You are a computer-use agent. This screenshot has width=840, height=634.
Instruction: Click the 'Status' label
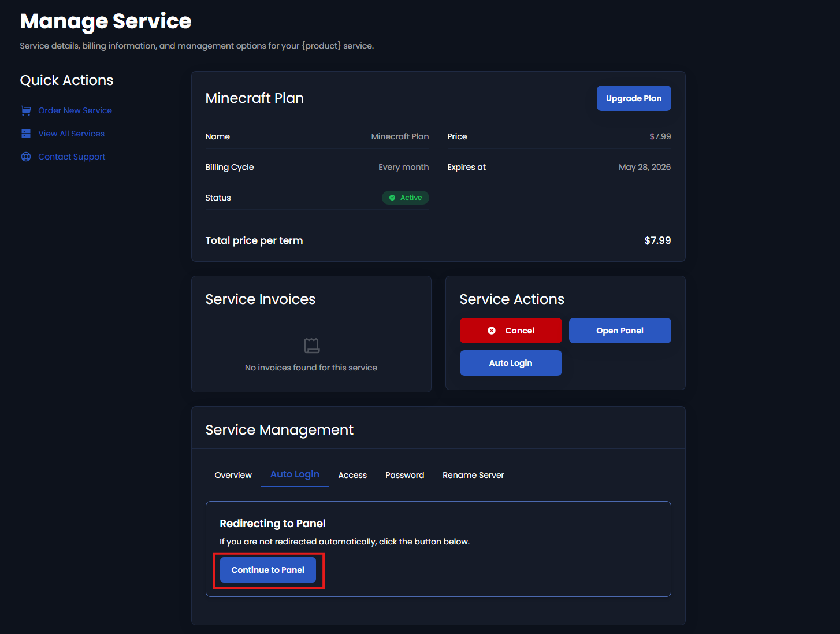pyautogui.click(x=218, y=198)
